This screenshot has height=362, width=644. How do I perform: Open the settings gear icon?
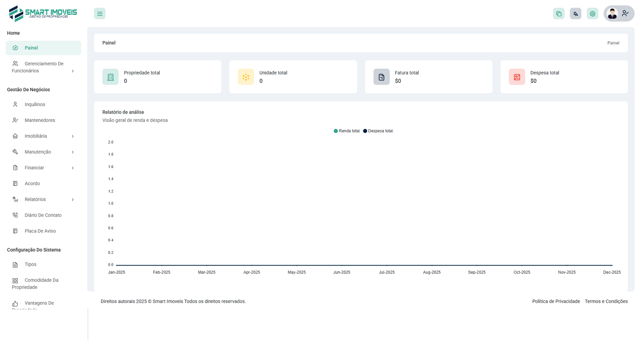click(592, 14)
